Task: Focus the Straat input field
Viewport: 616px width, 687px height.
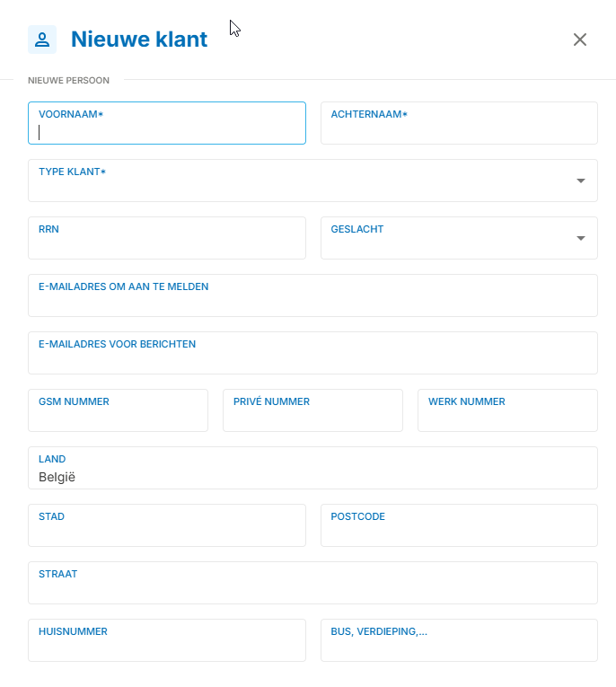Action: pos(312,583)
